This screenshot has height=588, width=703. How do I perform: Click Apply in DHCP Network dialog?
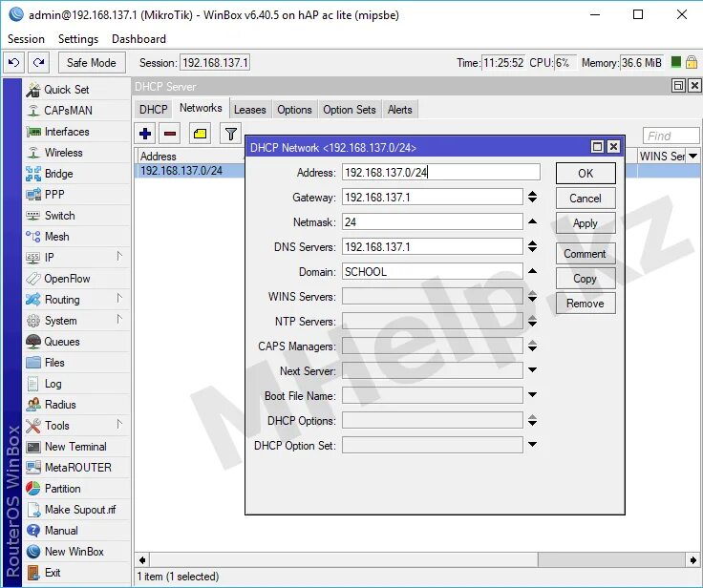pyautogui.click(x=586, y=223)
